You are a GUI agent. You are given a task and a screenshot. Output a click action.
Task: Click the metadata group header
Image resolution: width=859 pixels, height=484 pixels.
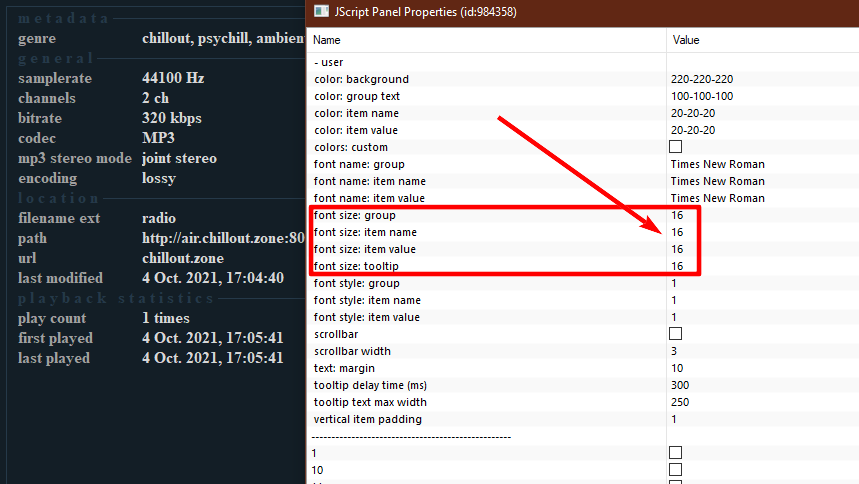click(64, 18)
